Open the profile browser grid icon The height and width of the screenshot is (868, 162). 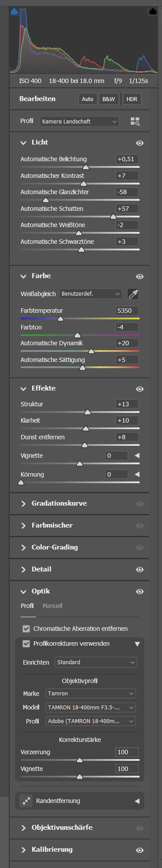point(135,122)
